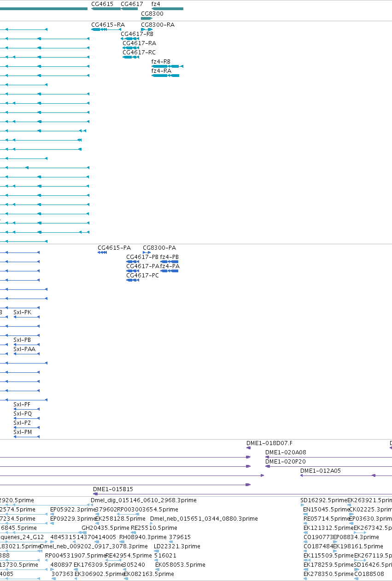The image size is (392, 581).
Task: Click the GH20435.5prime EST label
Action: (x=105, y=528)
